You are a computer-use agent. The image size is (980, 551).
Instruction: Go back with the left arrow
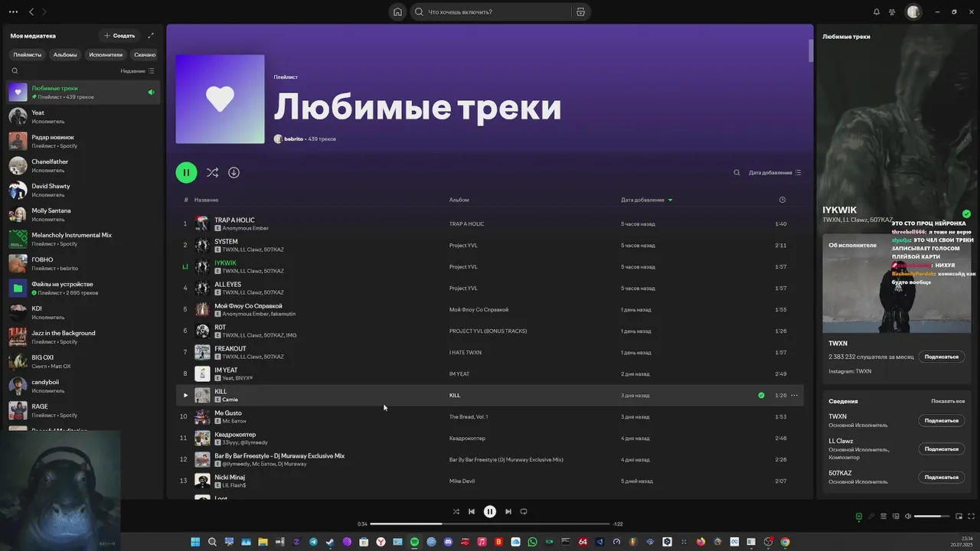31,11
